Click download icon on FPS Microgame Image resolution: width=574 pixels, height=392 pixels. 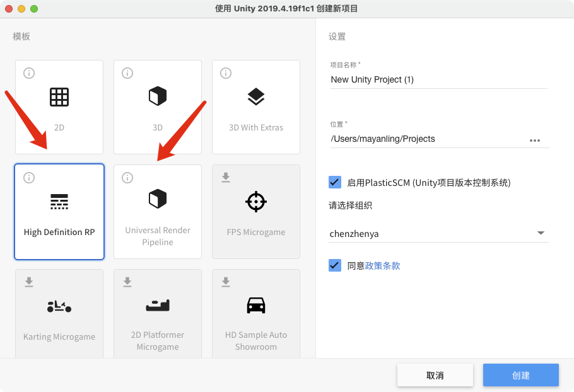[x=226, y=177]
